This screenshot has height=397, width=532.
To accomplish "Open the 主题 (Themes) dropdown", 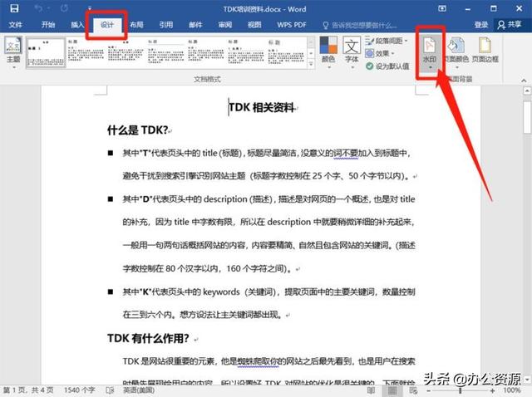I will 13,52.
